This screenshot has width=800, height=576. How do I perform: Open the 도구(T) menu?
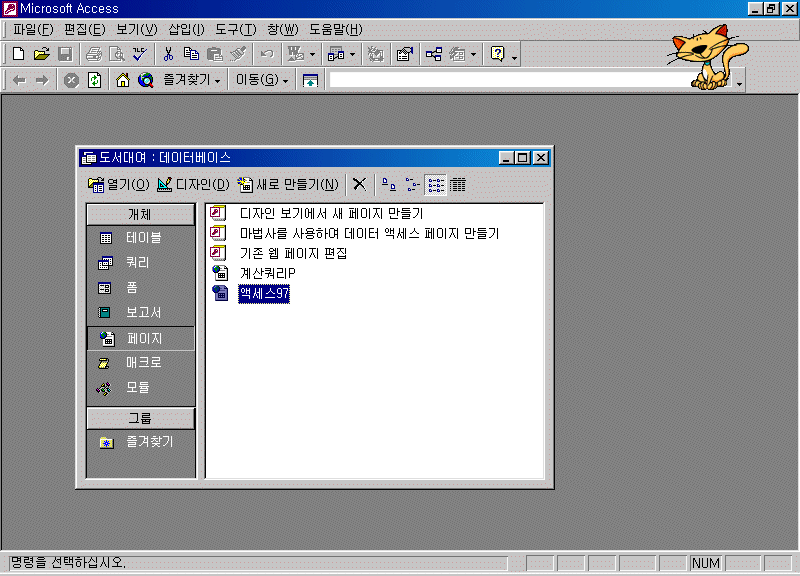click(x=236, y=29)
